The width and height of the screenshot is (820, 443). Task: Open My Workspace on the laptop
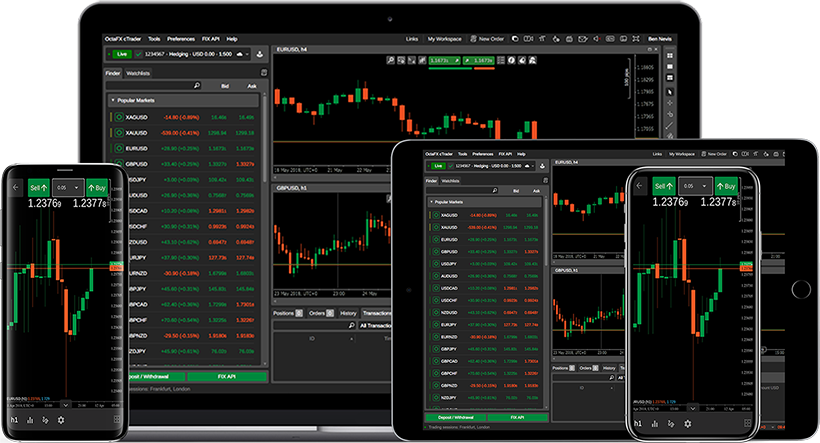click(x=444, y=39)
